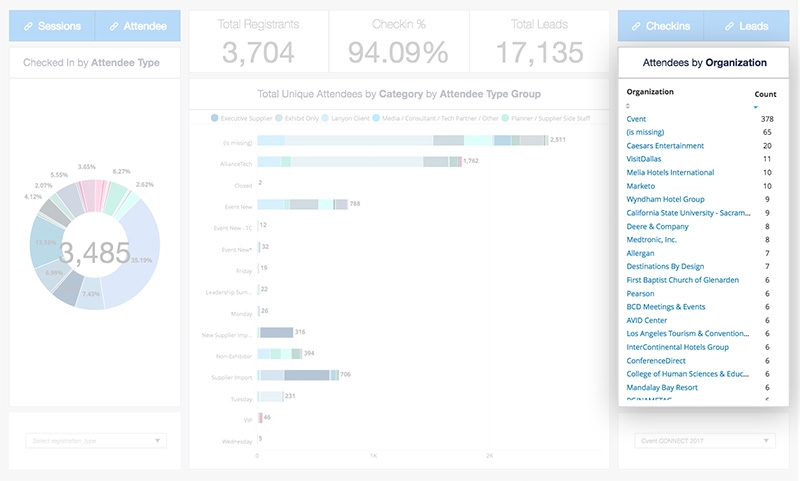This screenshot has width=800, height=481.
Task: Open the Select registration type dropdown
Action: [x=95, y=440]
